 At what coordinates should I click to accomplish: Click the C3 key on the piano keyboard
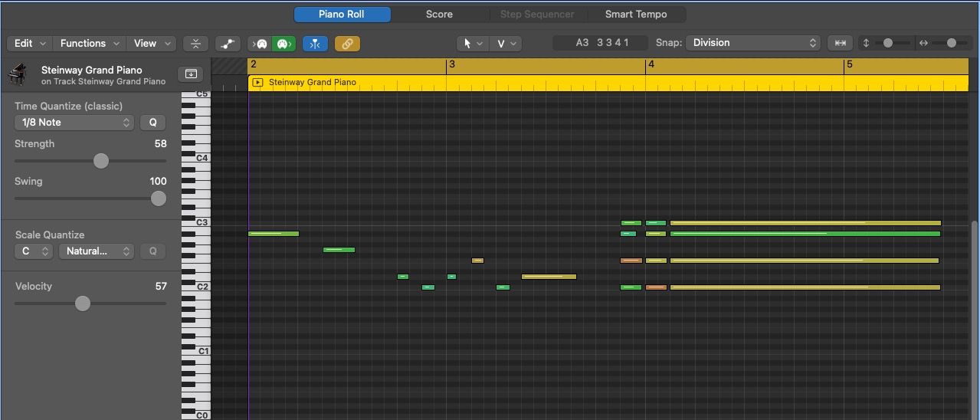pos(195,222)
